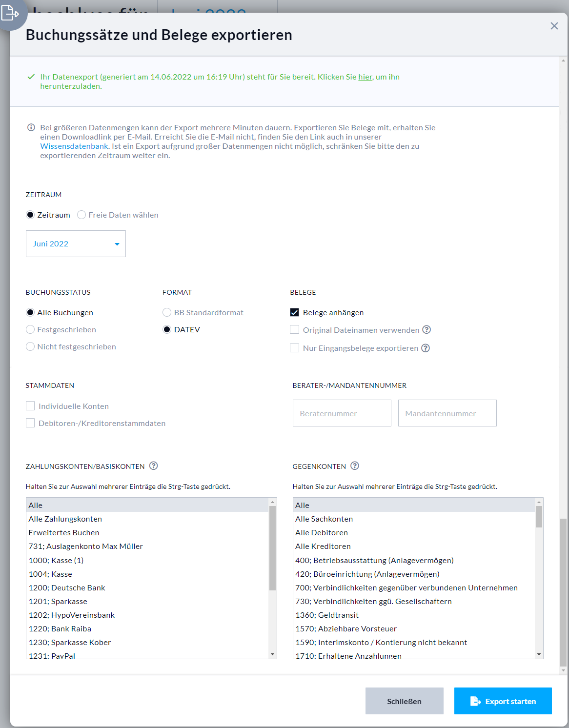Enable the Individuelle Konten checkbox

point(30,405)
